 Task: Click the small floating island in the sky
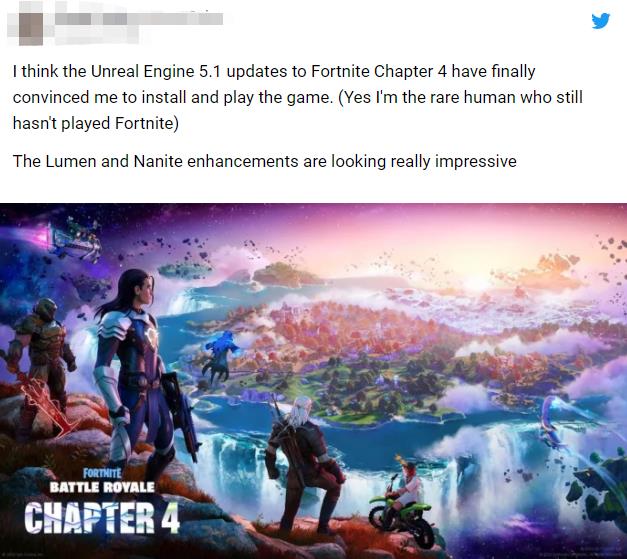coord(186,270)
